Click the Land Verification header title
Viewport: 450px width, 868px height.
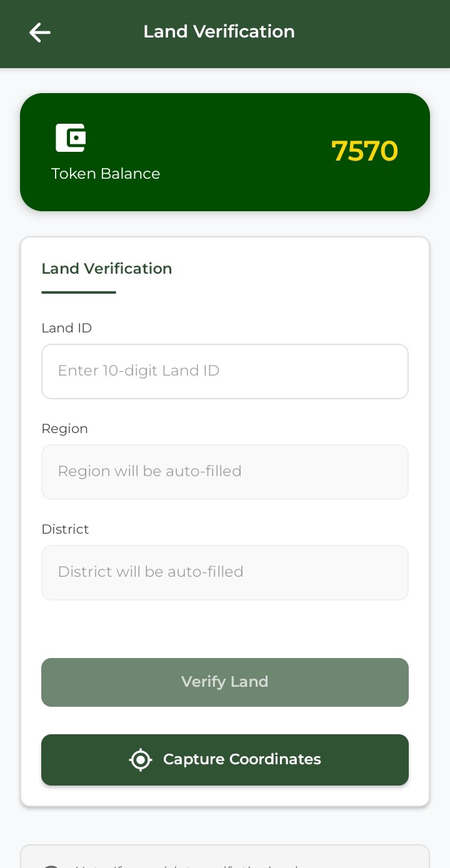(x=219, y=32)
